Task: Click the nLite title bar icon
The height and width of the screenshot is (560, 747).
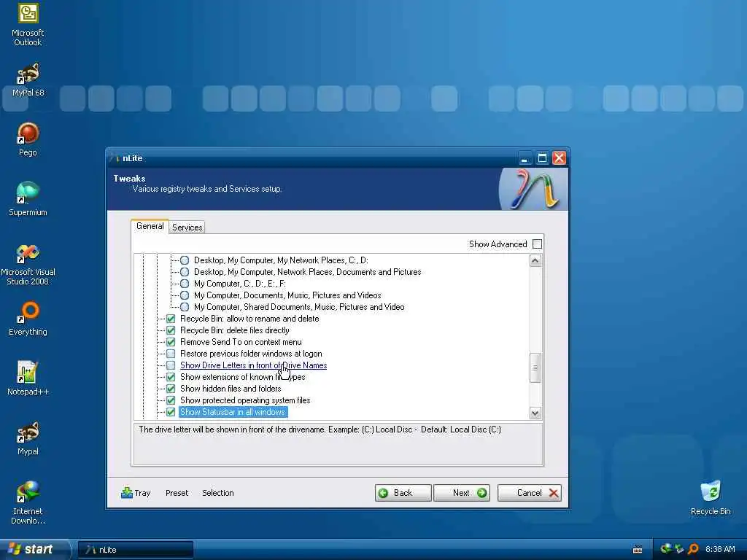Action: (115, 158)
